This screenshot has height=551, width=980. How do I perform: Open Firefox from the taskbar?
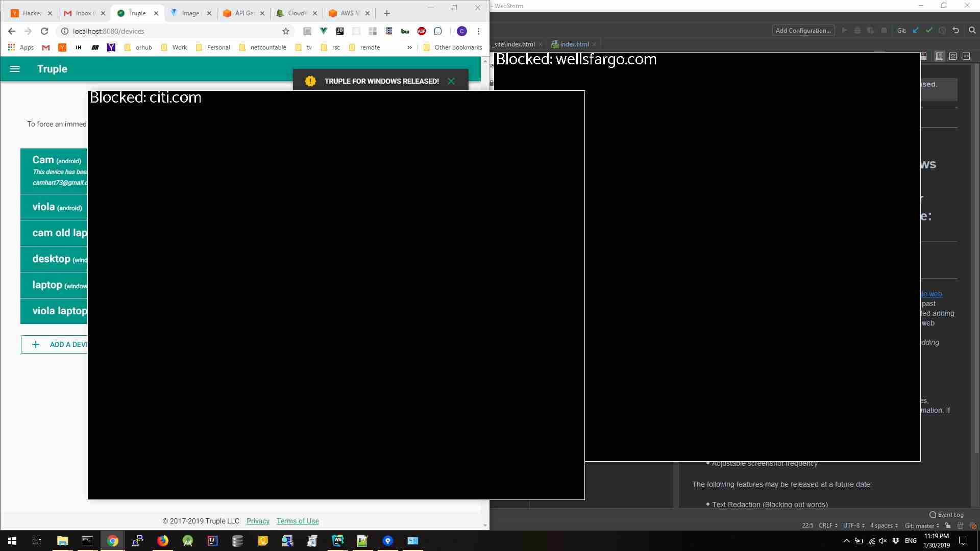(163, 541)
